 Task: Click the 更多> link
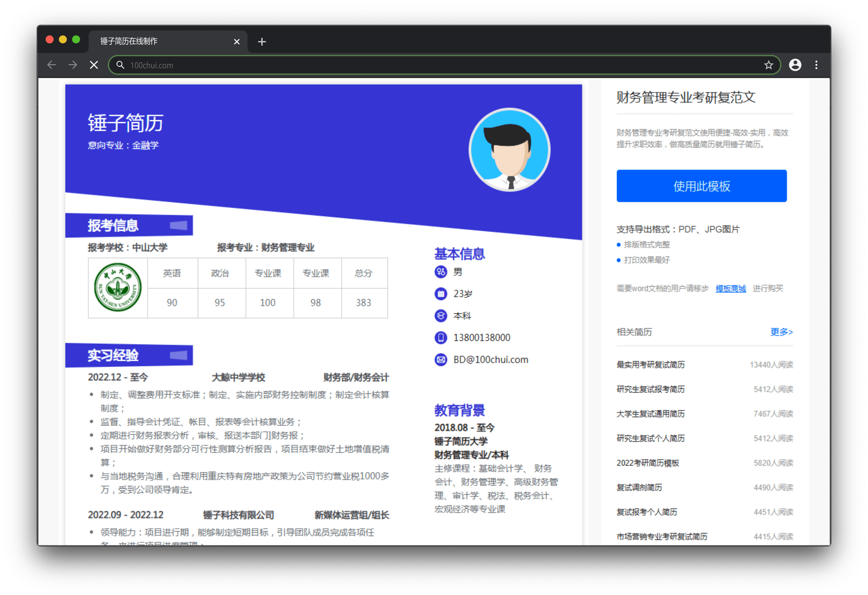pyautogui.click(x=781, y=332)
